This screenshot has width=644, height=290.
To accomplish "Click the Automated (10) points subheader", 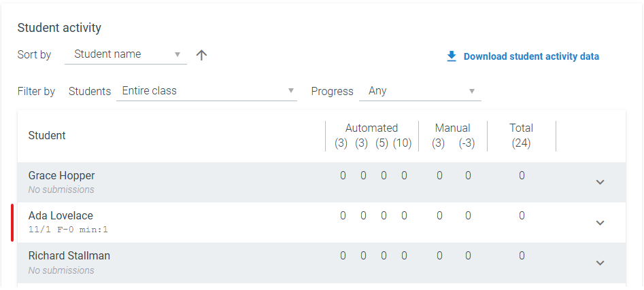I will [x=402, y=143].
